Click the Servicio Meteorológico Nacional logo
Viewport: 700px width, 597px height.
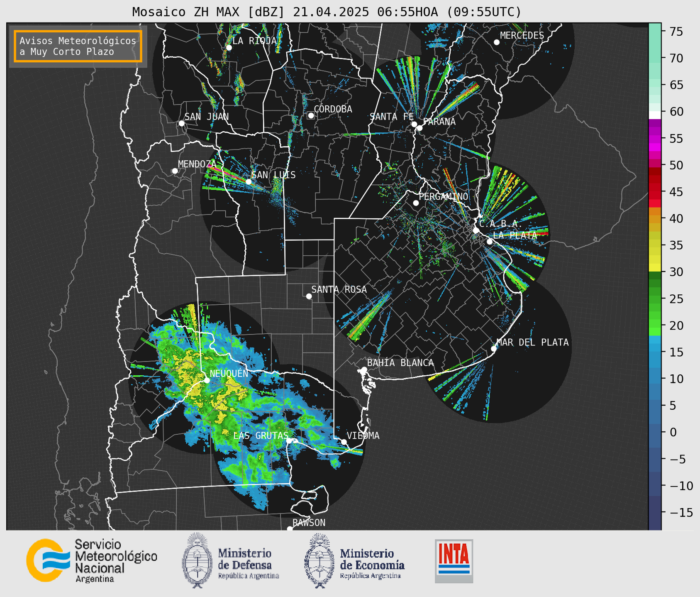(x=92, y=560)
